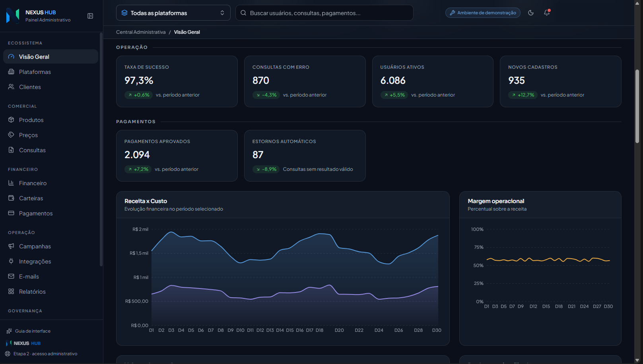
Task: Click the page scrollbar down arrow
Action: (x=637, y=360)
